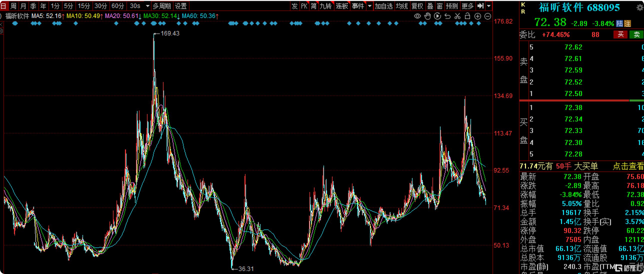Screen dimensions: 644x274
Task: Click the sell level 5 price 72.62
Action: 573,47
